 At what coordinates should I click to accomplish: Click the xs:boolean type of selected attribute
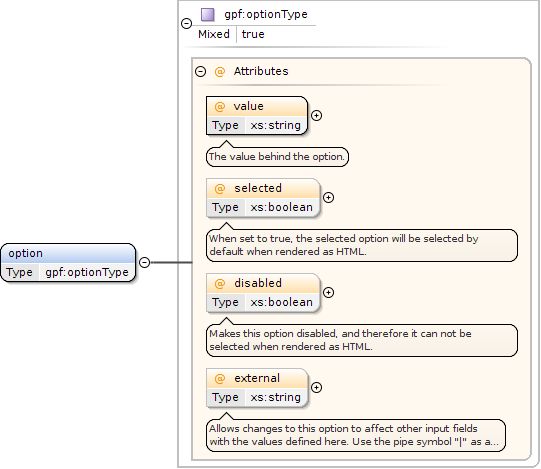click(x=282, y=207)
